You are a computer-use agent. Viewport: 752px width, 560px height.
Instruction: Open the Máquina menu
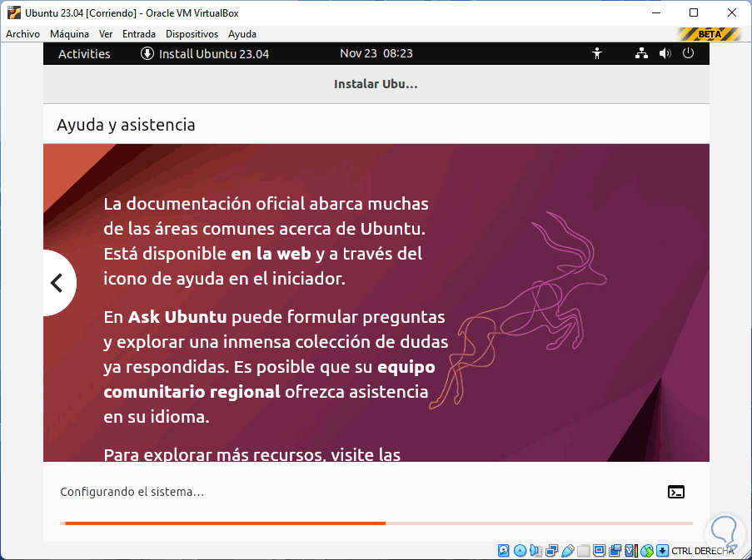pos(70,34)
